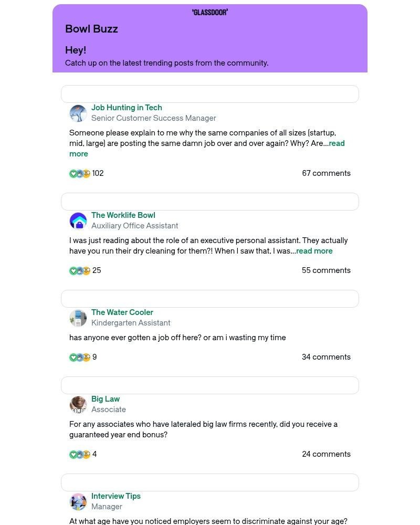Select the Water Cooler bowl avatar

click(78, 318)
